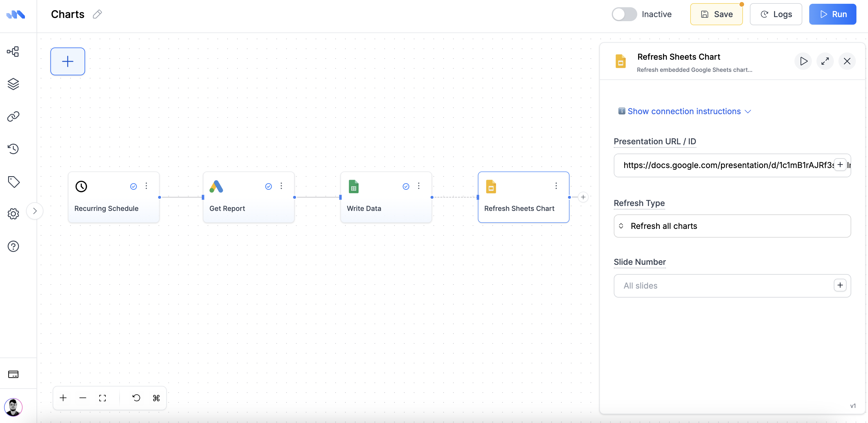Click the checkmark badge on Get Report node

click(268, 186)
